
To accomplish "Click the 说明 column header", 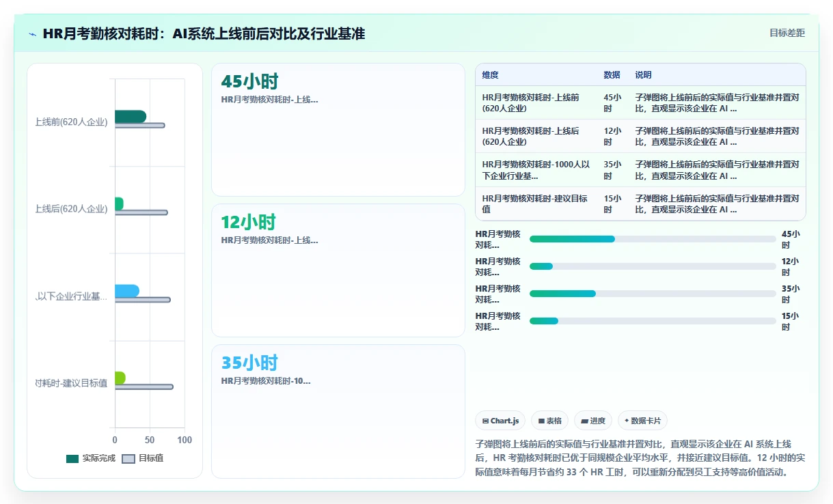I will [643, 75].
